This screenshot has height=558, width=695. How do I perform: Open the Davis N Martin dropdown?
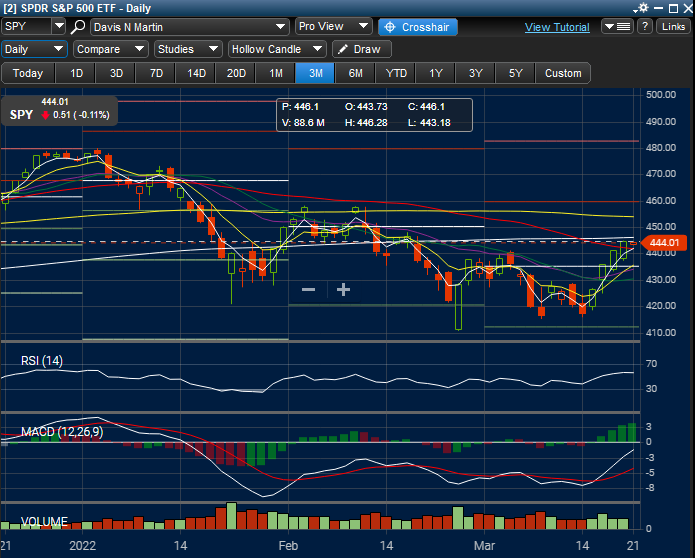190,27
